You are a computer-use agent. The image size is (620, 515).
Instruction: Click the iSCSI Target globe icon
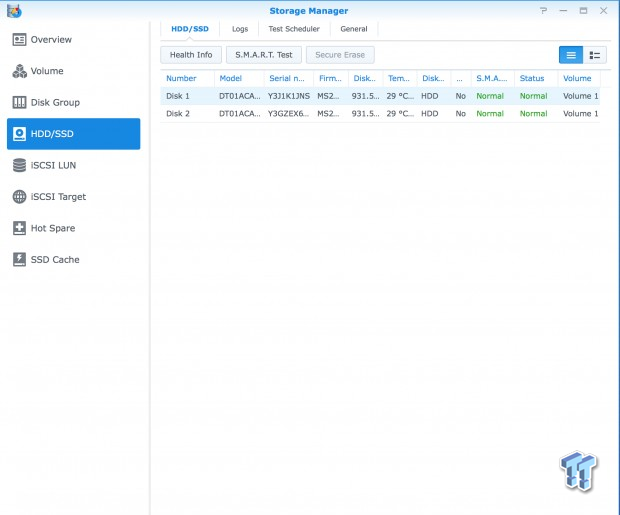(19, 197)
